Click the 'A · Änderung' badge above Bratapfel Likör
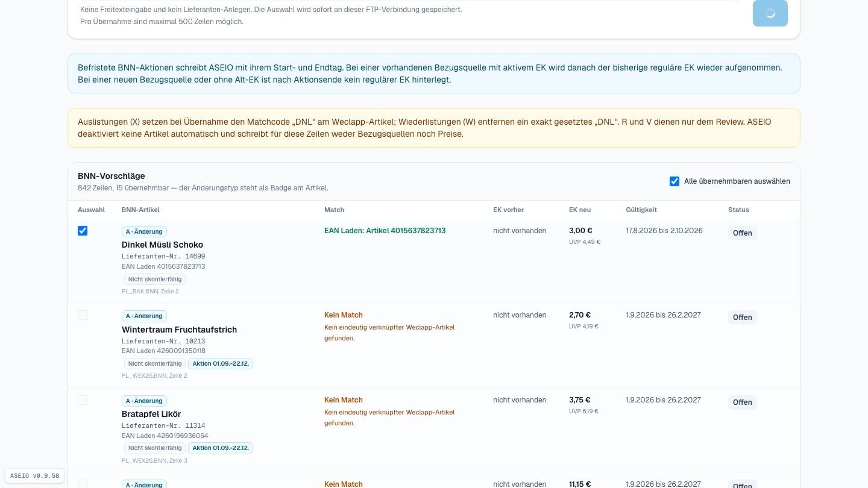The image size is (868, 488). [x=144, y=401]
